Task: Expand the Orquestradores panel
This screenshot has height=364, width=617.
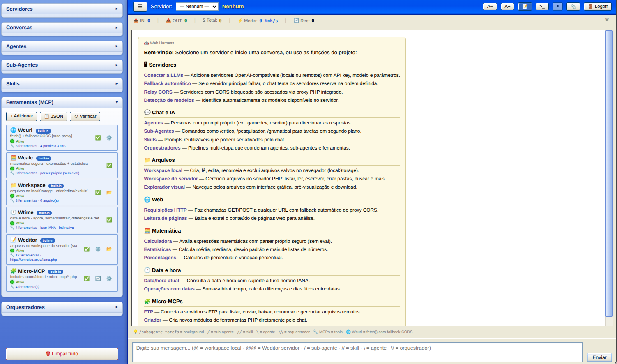Action: [62, 307]
